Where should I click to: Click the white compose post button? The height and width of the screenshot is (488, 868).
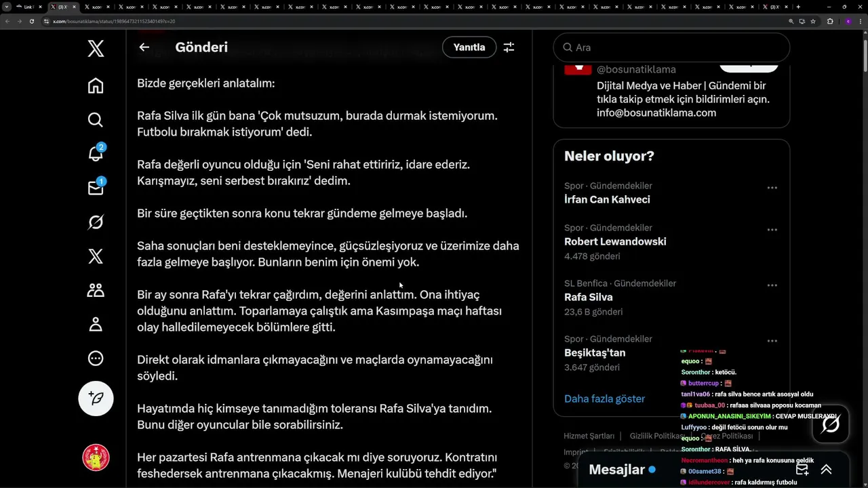coord(96,398)
